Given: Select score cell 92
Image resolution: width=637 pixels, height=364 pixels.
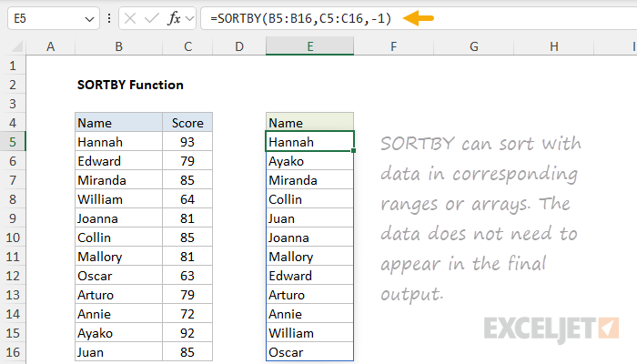Looking at the screenshot, I should click(187, 333).
